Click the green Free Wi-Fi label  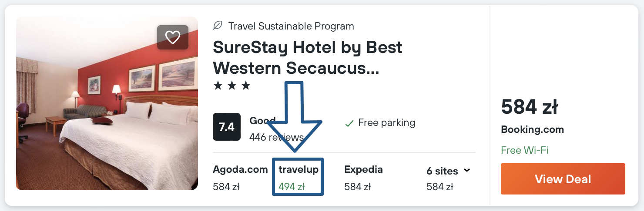coord(525,150)
